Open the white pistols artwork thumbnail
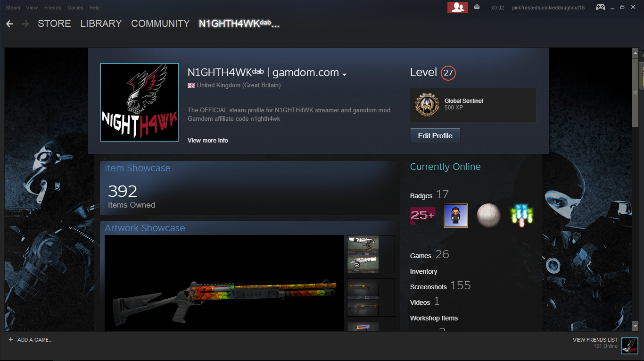This screenshot has height=361, width=644. point(371,254)
